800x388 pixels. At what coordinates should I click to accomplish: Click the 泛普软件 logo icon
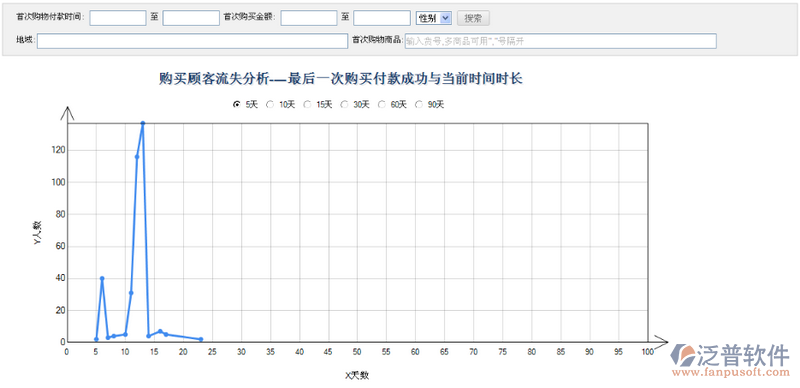683,355
